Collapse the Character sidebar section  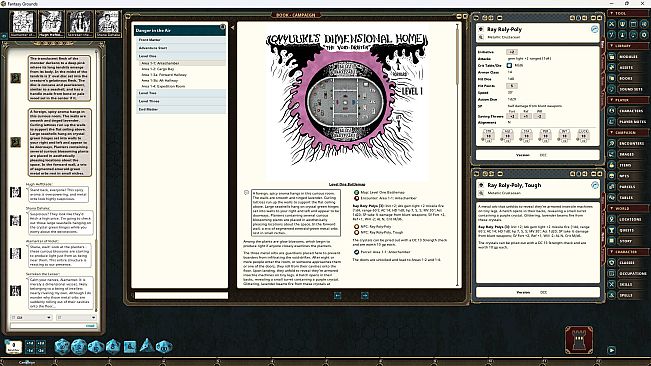point(627,251)
